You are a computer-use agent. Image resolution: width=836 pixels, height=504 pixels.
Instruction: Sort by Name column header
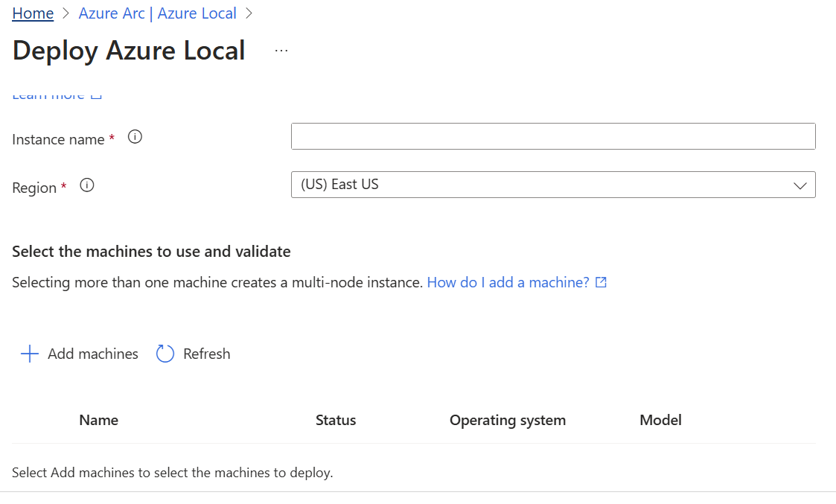pyautogui.click(x=98, y=421)
